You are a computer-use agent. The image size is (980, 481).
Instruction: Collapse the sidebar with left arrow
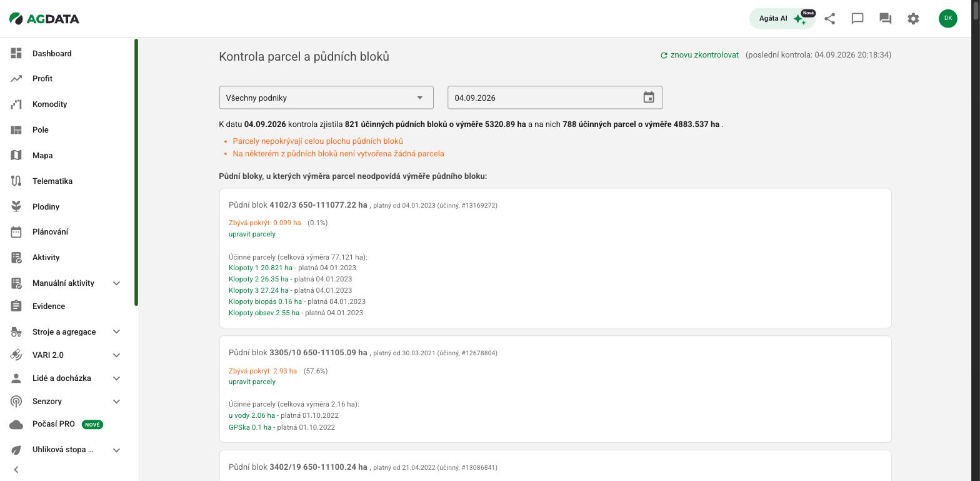(x=16, y=470)
